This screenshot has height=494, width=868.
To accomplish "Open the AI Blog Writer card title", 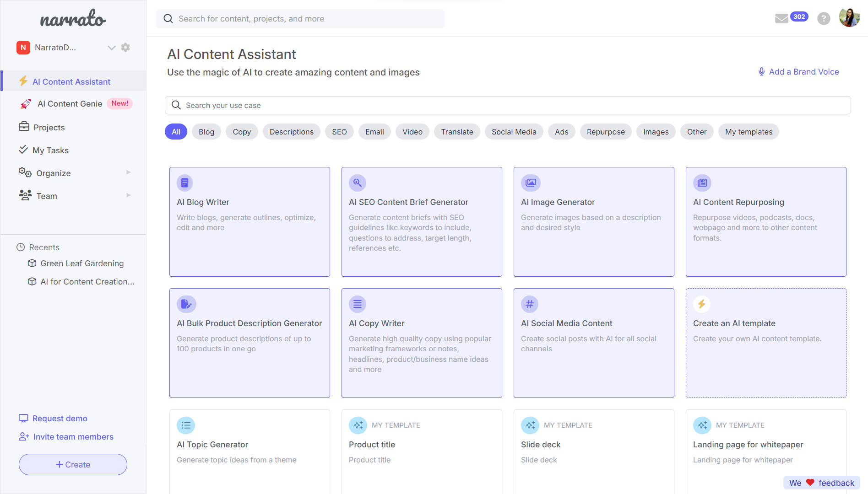I will (203, 202).
